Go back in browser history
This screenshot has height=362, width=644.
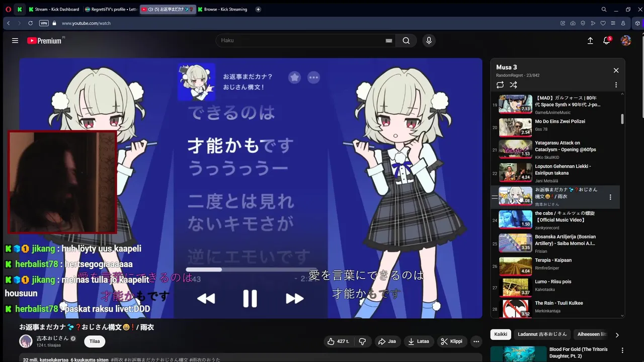tap(9, 23)
